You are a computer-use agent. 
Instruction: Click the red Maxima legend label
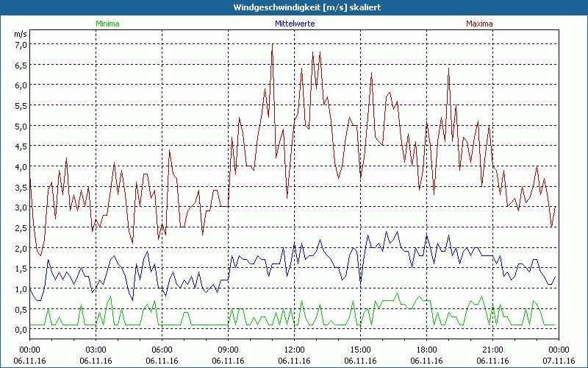480,24
